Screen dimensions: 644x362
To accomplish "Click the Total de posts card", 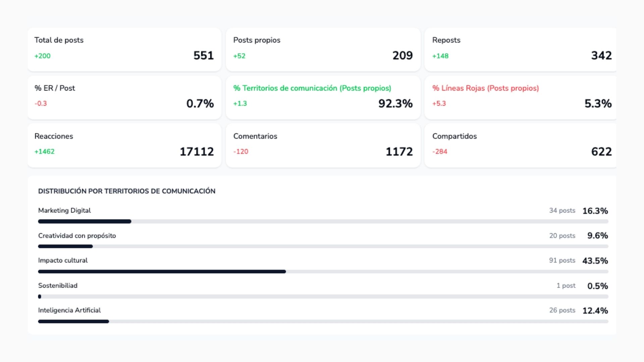I will point(124,49).
